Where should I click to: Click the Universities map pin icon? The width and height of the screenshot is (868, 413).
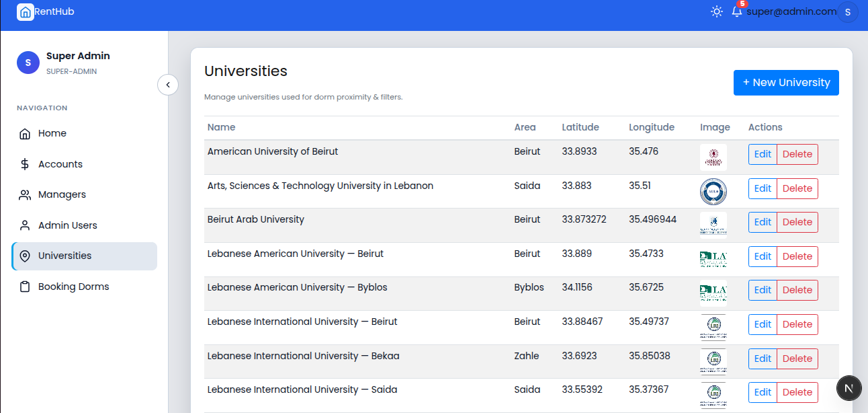tap(25, 256)
